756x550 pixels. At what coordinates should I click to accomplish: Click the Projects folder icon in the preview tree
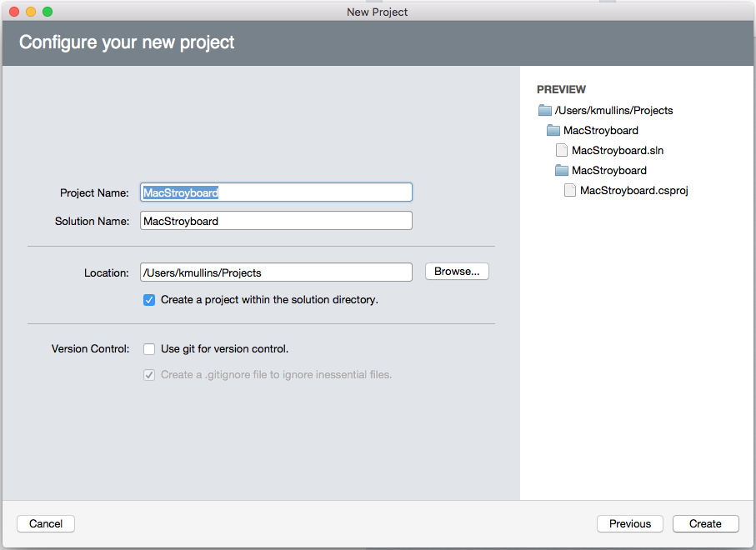(545, 109)
